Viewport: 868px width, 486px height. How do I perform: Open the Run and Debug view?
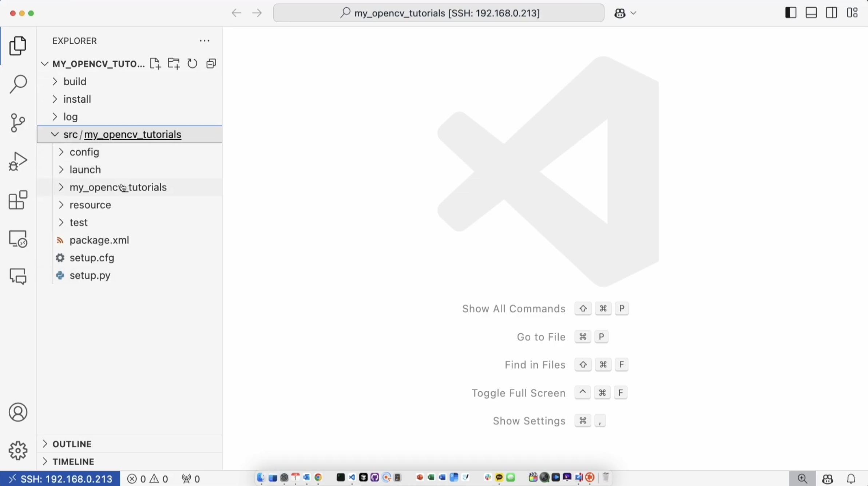point(18,161)
